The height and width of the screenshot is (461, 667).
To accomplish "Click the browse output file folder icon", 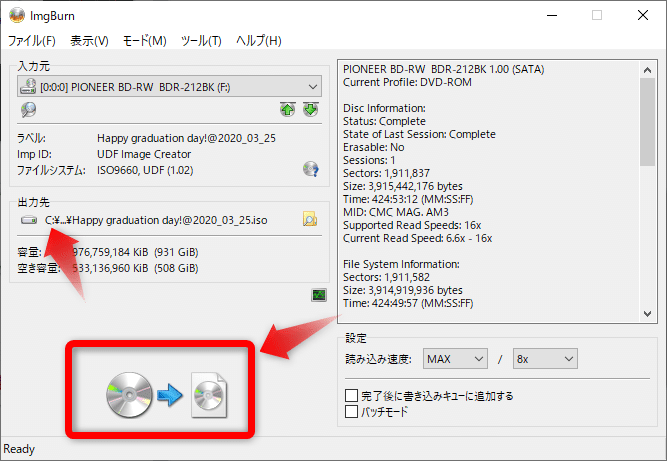I will click(x=310, y=219).
